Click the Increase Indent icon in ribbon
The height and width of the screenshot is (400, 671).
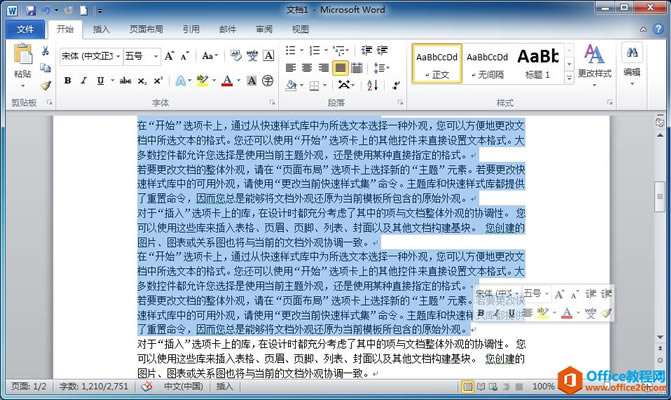tap(382, 50)
